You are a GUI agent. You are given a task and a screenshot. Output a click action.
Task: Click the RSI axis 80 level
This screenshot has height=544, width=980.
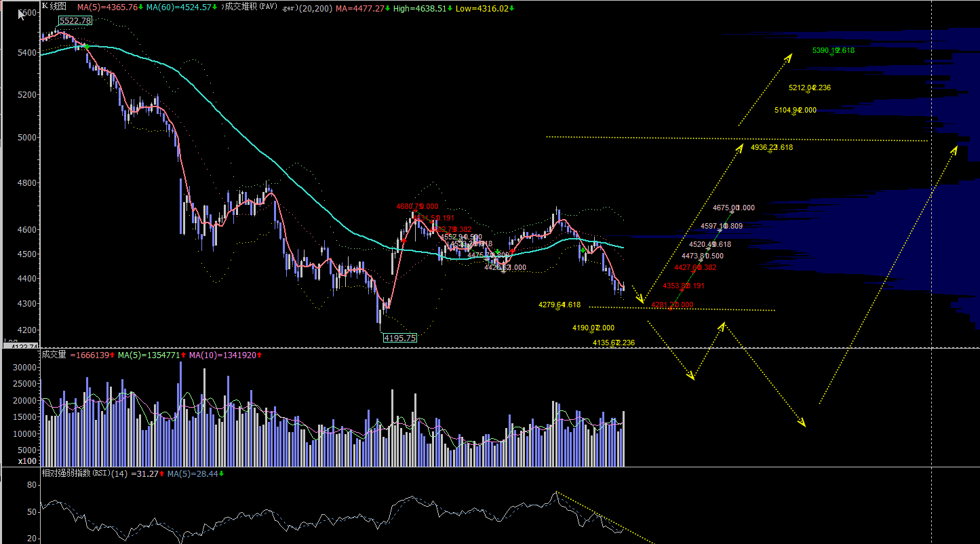pyautogui.click(x=32, y=486)
